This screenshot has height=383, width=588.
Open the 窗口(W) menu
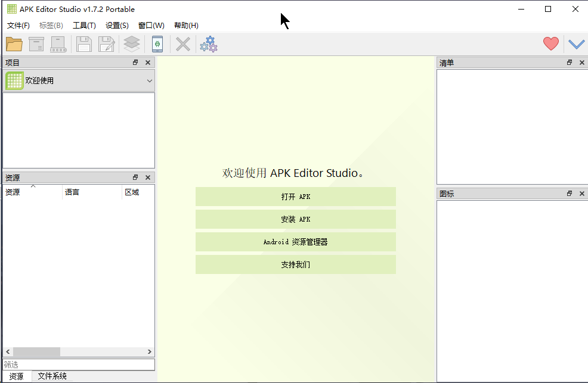click(x=151, y=26)
